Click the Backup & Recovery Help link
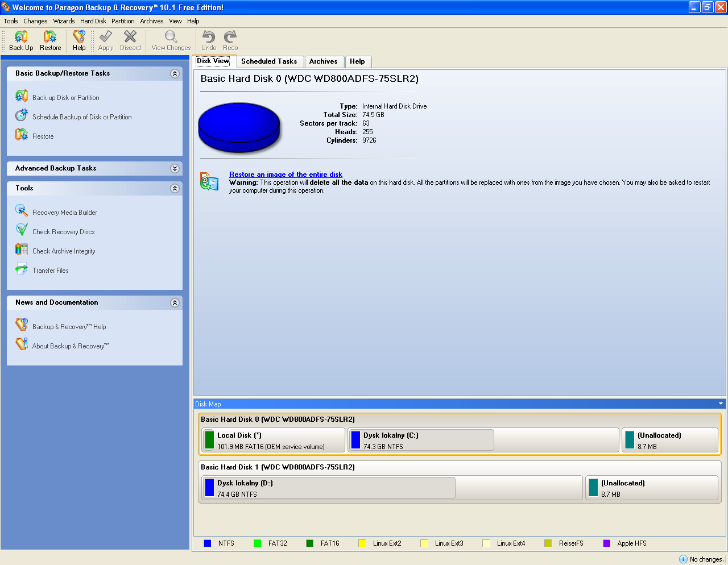 (69, 327)
